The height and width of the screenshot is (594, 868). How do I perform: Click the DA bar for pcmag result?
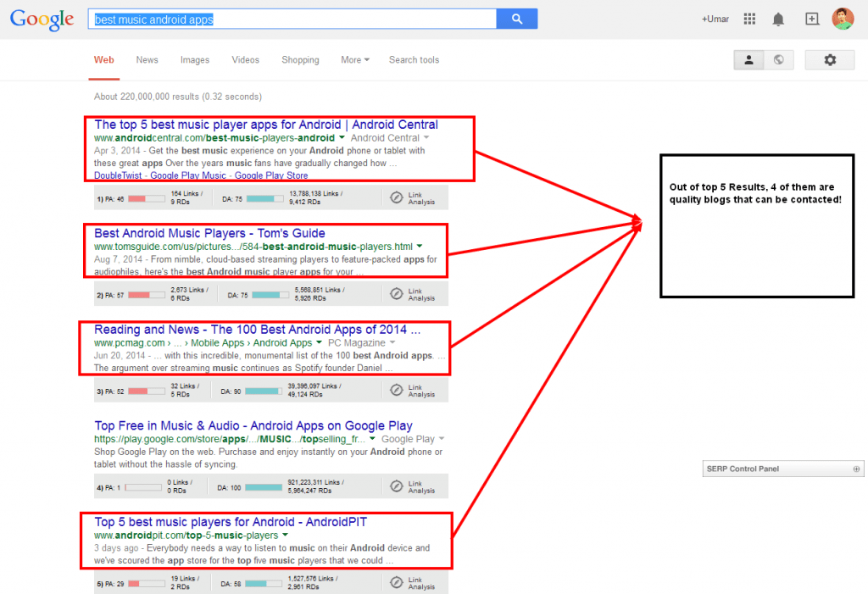[x=263, y=391]
